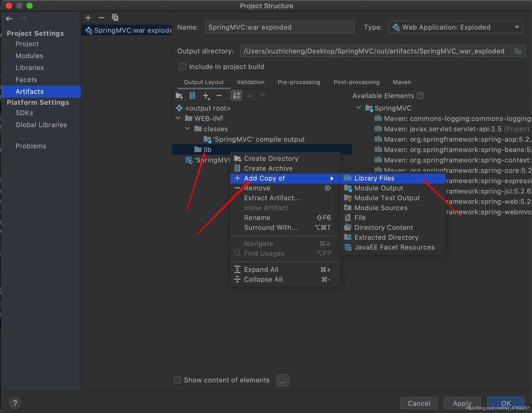The height and width of the screenshot is (413, 532).
Task: Select Remove in the context menu
Action: click(x=285, y=188)
